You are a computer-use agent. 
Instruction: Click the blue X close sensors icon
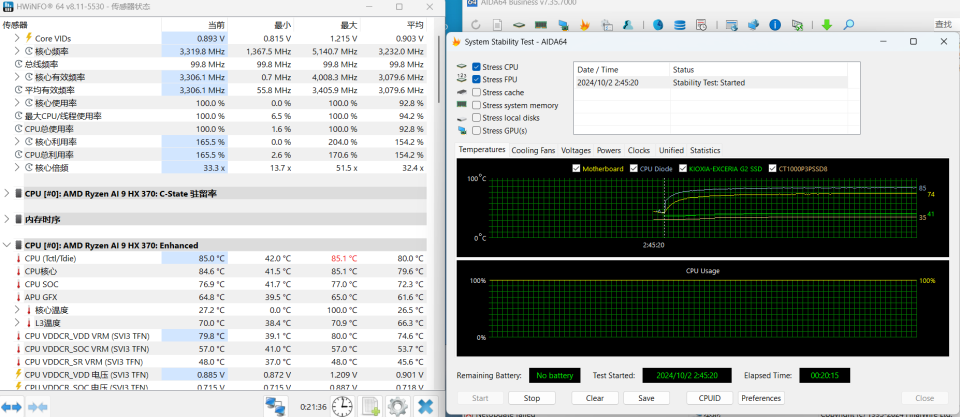[426, 406]
